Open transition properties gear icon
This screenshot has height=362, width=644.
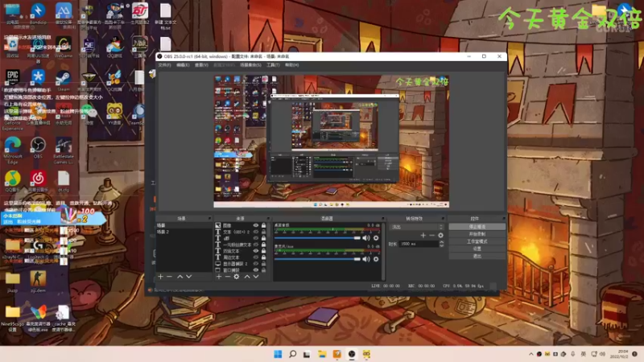(440, 235)
